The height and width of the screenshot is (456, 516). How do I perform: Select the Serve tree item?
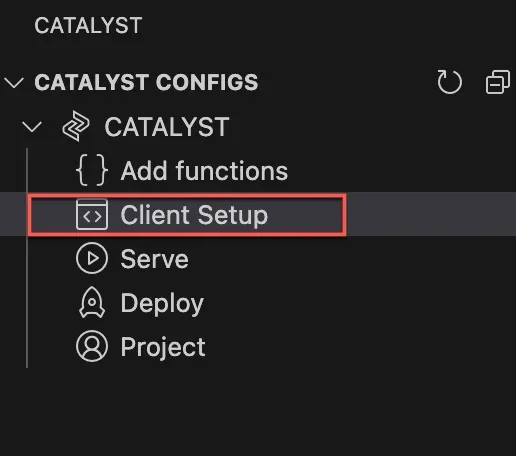(258, 258)
